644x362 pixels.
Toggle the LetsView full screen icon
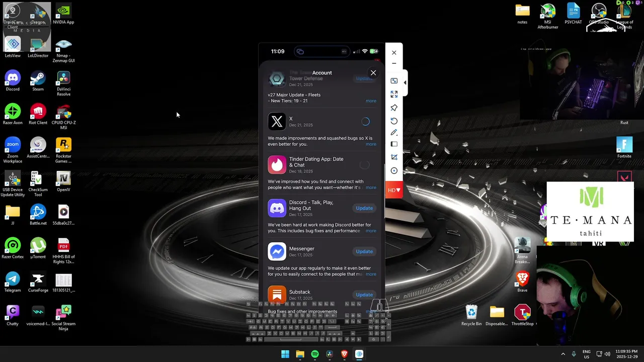pyautogui.click(x=394, y=94)
